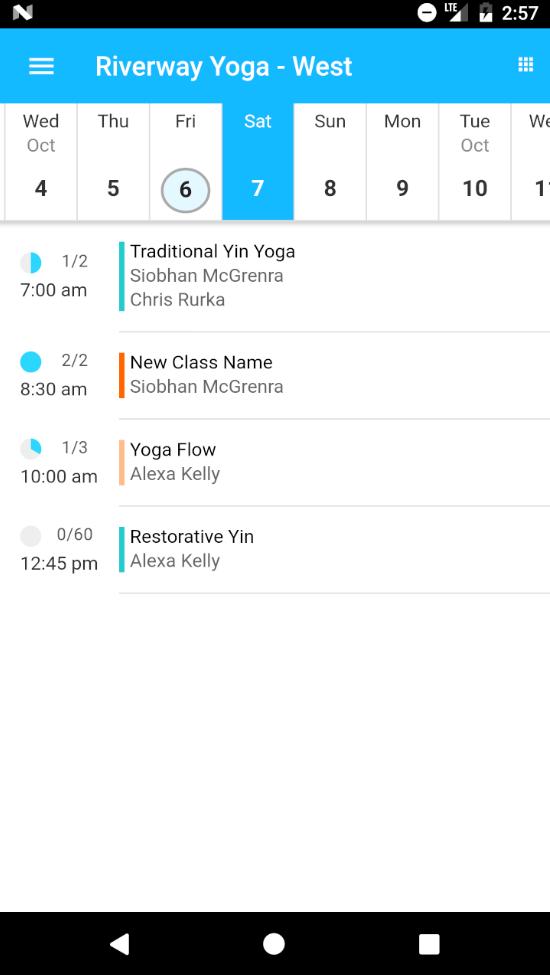Open the Restorative Yin class
The width and height of the screenshot is (550, 975).
[334, 549]
